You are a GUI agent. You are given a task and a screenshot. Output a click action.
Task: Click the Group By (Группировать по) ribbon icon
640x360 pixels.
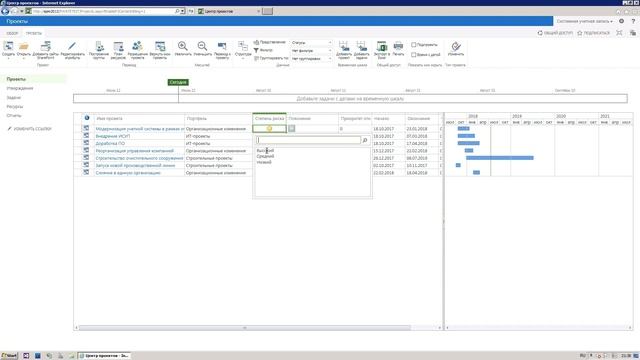point(256,58)
